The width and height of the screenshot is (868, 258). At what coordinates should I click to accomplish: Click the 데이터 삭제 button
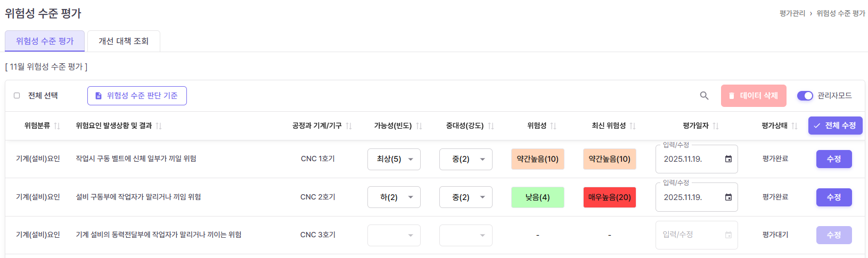[x=754, y=96]
